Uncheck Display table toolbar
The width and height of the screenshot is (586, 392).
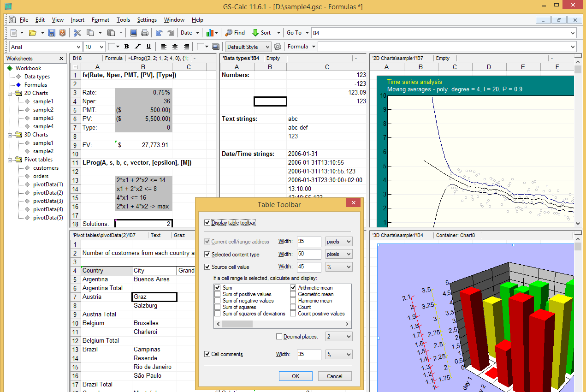tap(207, 223)
